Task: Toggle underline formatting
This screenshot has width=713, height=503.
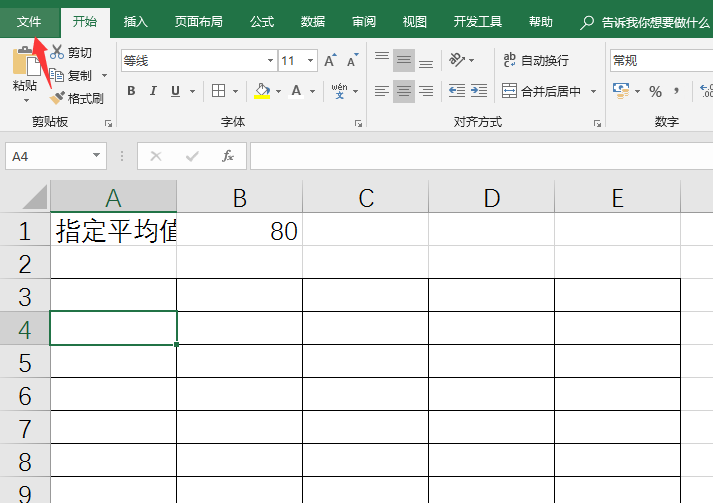Action: click(176, 91)
